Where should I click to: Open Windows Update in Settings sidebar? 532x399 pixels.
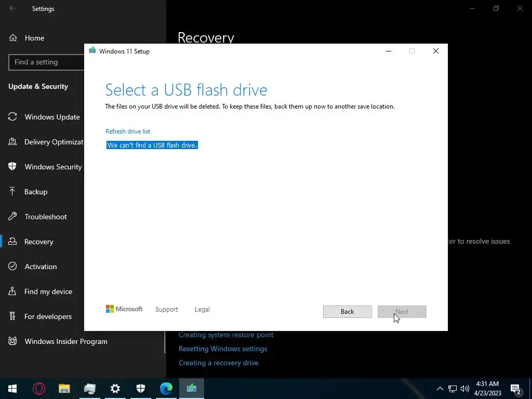click(x=52, y=117)
